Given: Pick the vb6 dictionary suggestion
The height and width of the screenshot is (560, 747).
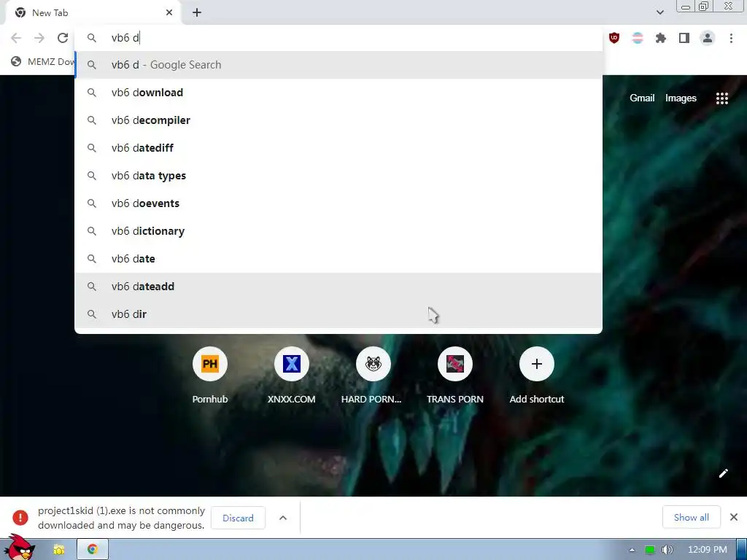Looking at the screenshot, I should pyautogui.click(x=338, y=231).
